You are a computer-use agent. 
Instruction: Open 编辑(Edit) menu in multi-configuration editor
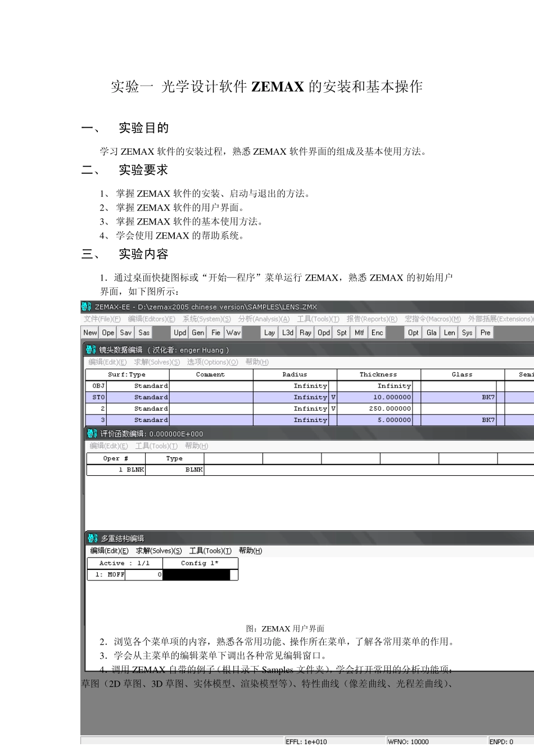click(x=109, y=551)
